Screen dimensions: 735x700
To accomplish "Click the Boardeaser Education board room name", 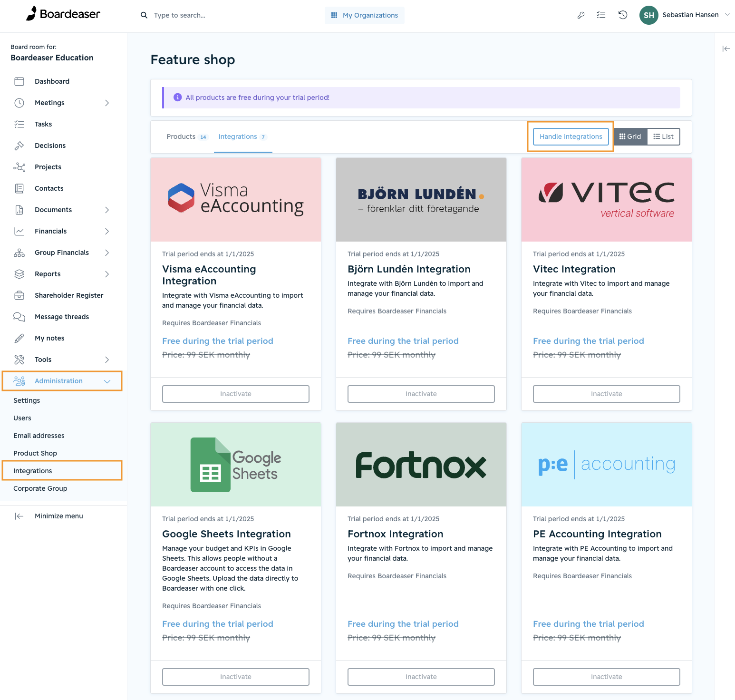I will coord(52,58).
